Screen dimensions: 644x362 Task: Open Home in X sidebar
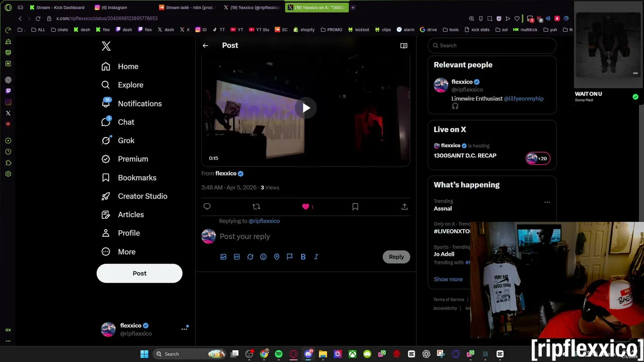120,66
